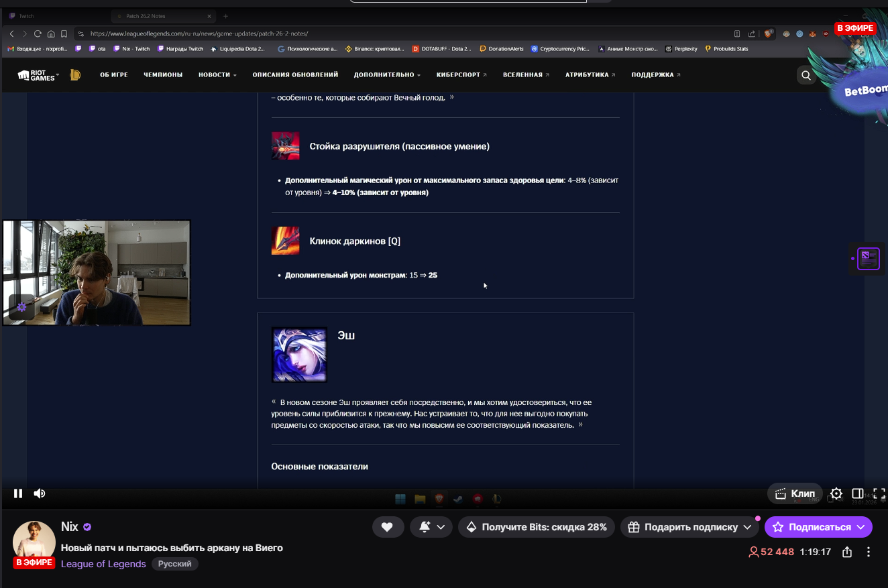
Task: Open ОПИСАНИЯ ОБНОВЛЕНИЙ in the nav bar
Action: (295, 75)
